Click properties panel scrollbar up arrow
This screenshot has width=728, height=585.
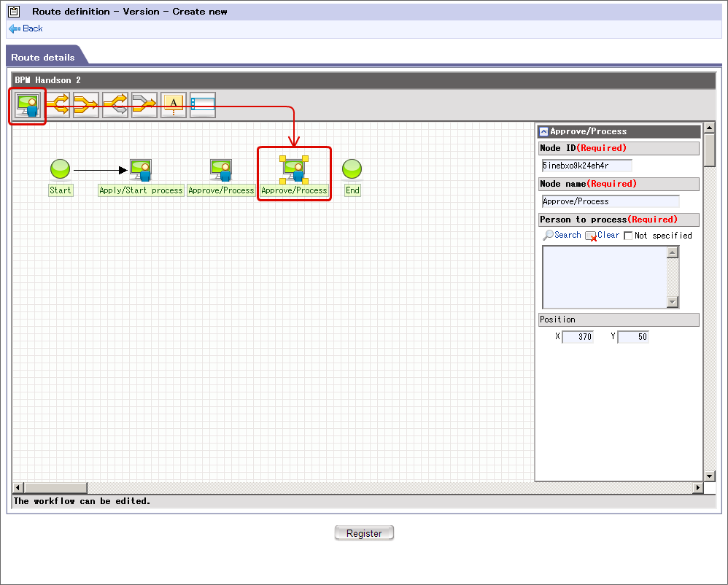coord(710,128)
